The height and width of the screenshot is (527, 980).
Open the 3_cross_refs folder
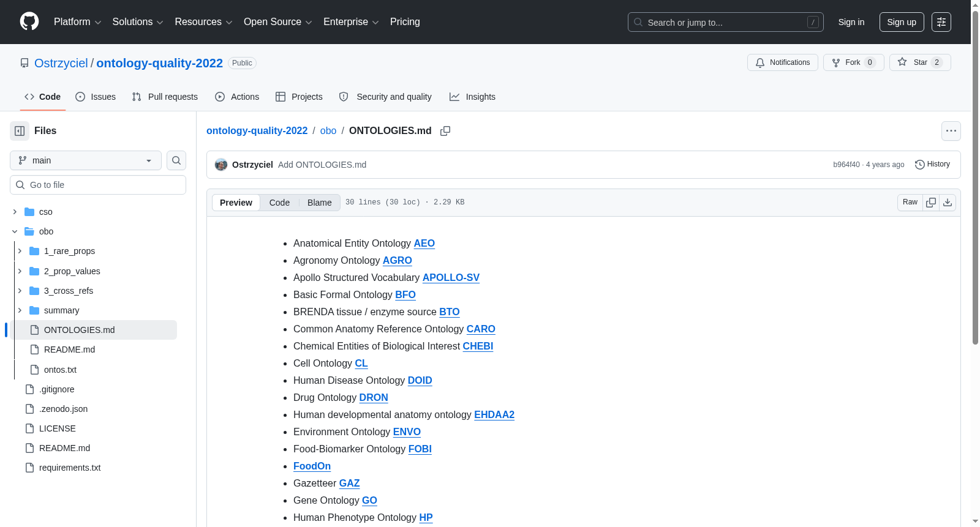point(69,291)
